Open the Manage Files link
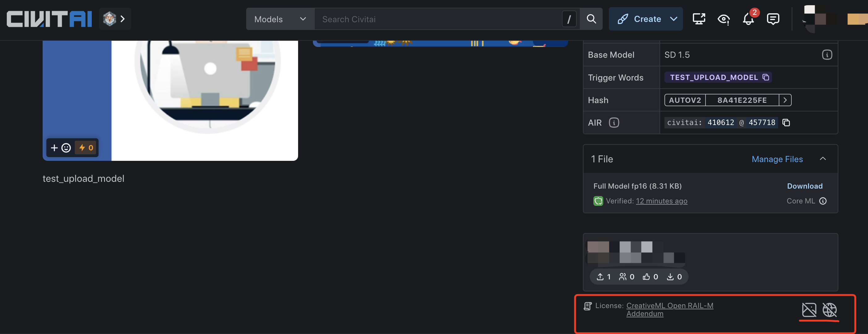The width and height of the screenshot is (868, 334). pyautogui.click(x=777, y=159)
